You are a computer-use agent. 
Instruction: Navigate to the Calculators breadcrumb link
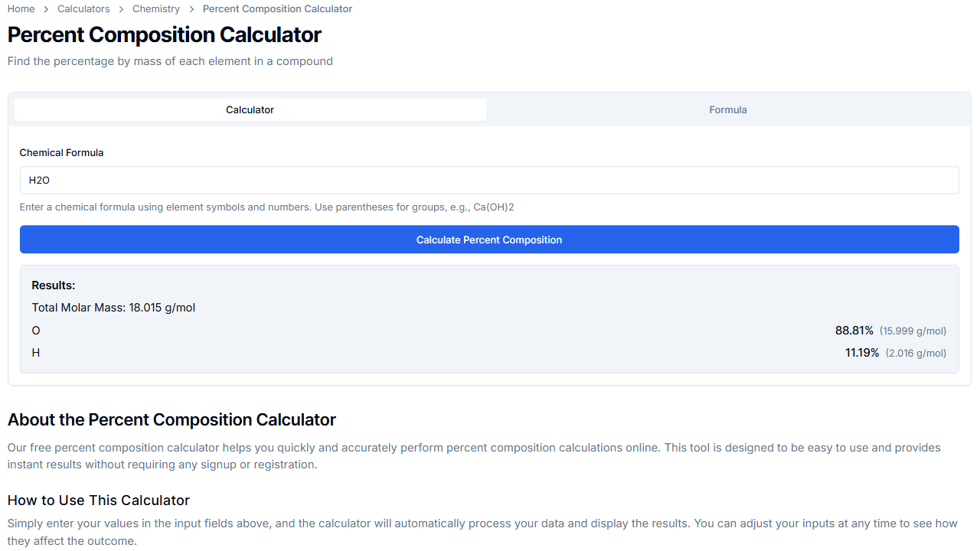click(83, 8)
